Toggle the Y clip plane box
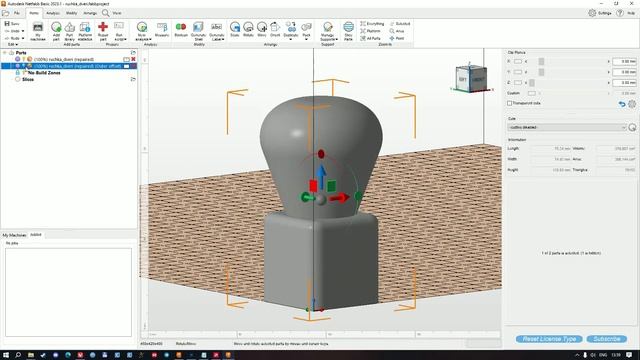Viewport: 640px width, 360px height. coord(518,72)
